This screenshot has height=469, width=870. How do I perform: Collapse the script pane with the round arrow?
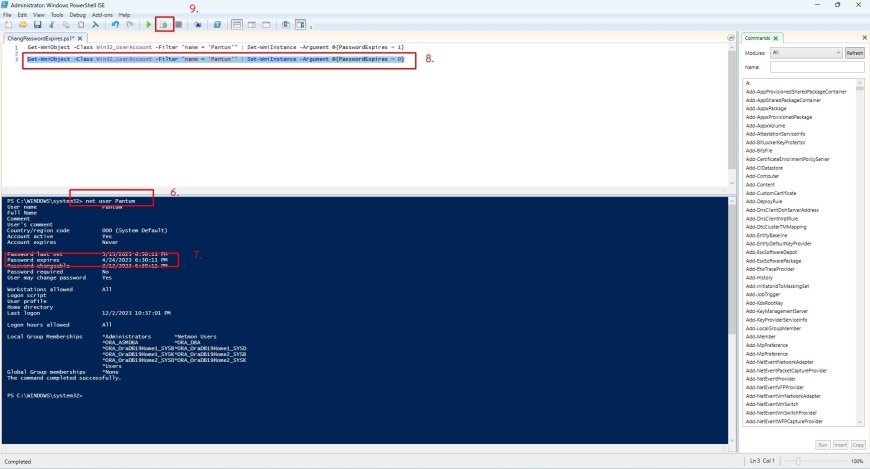tap(731, 38)
